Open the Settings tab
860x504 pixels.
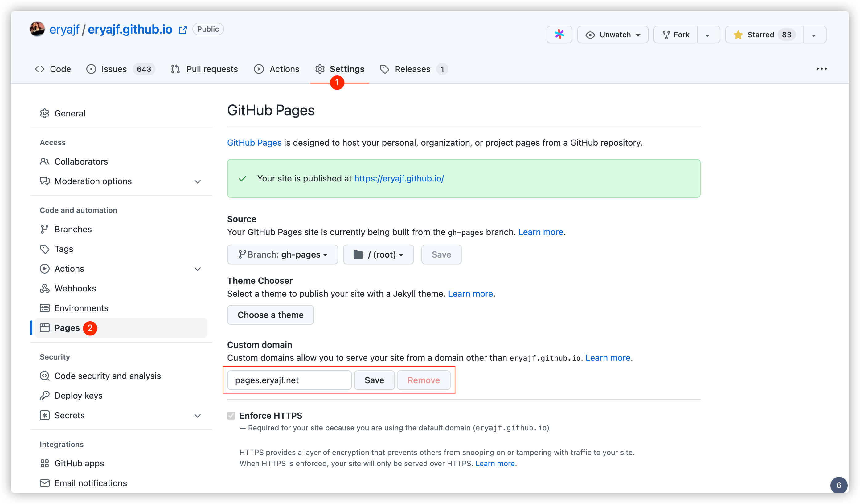340,69
